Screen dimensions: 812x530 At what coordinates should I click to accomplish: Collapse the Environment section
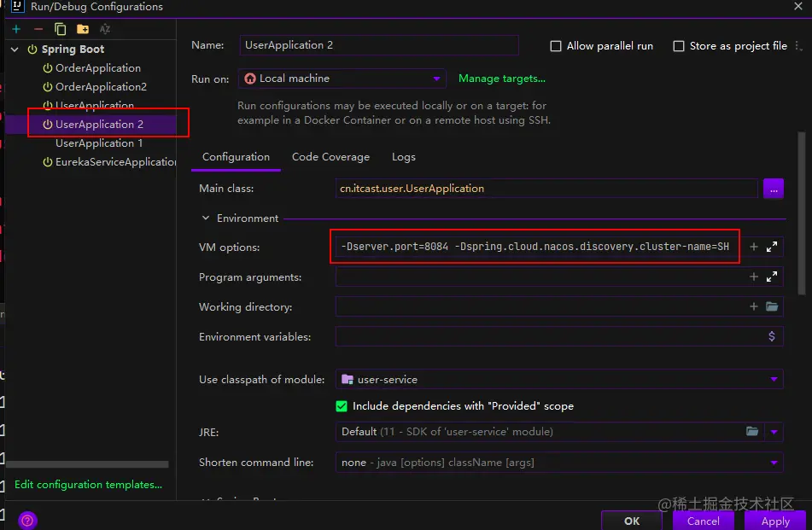pyautogui.click(x=206, y=218)
